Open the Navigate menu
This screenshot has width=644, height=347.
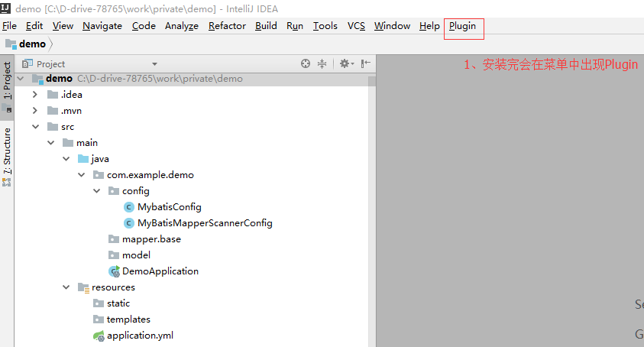click(x=102, y=26)
